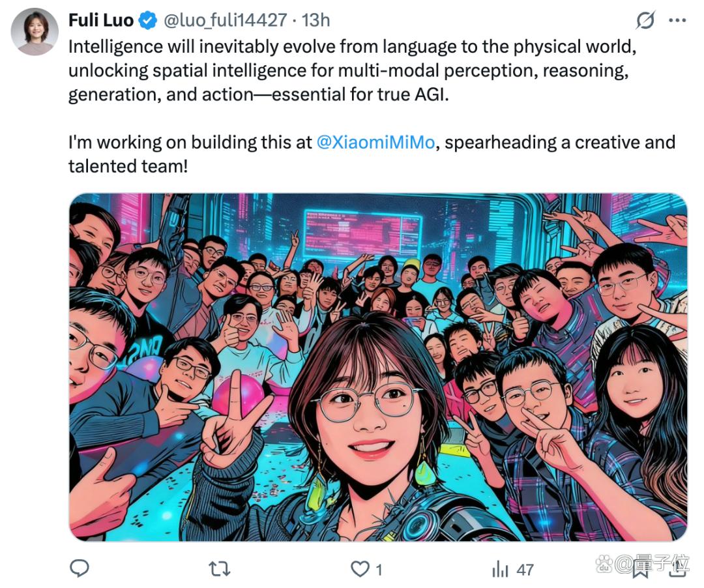Click the view count of 47
Screen dimensions: 704x588
coord(524,570)
